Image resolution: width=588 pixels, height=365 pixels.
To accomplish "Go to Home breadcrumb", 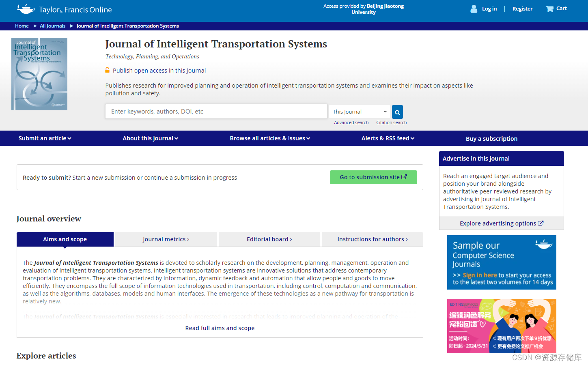I will coord(22,26).
